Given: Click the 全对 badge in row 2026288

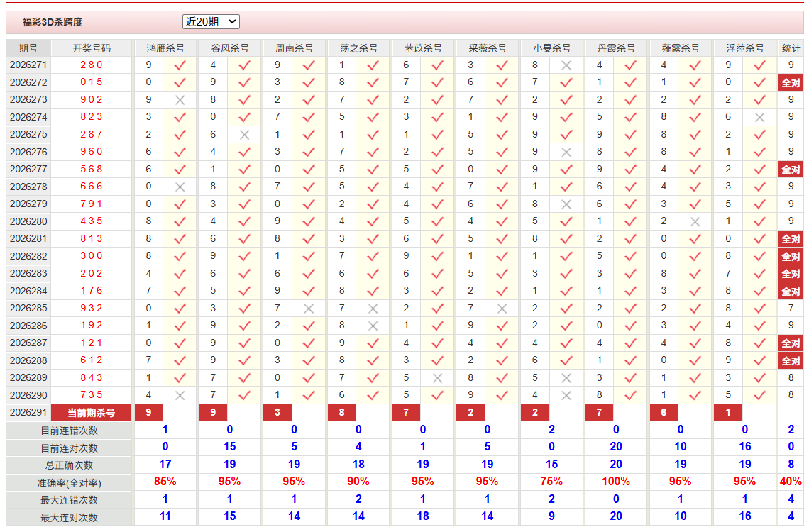Looking at the screenshot, I should click(x=791, y=360).
